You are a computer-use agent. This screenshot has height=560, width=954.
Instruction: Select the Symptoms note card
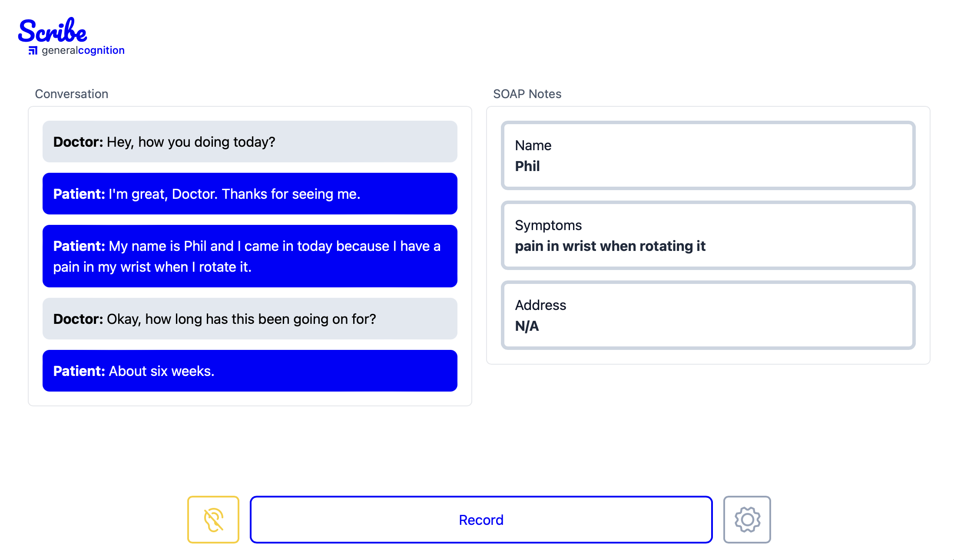coord(708,235)
